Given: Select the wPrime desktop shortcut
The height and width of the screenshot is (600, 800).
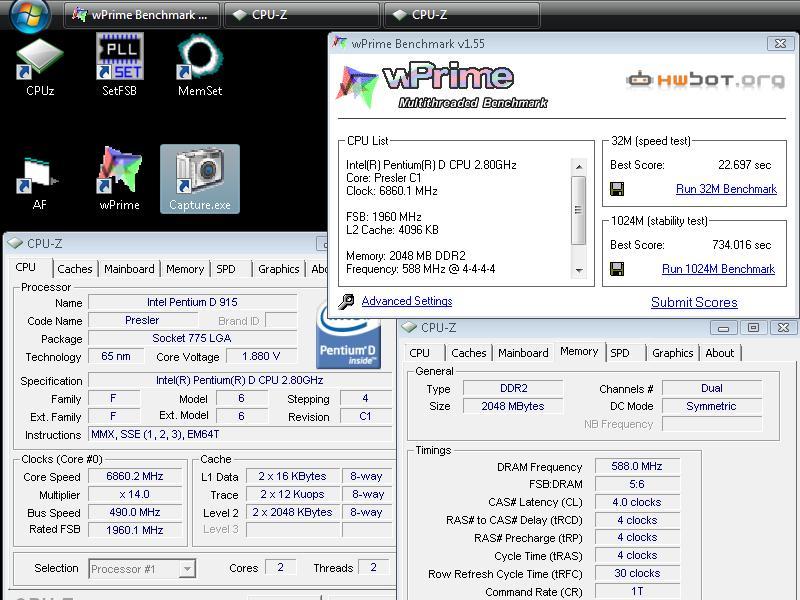Looking at the screenshot, I should tap(119, 179).
